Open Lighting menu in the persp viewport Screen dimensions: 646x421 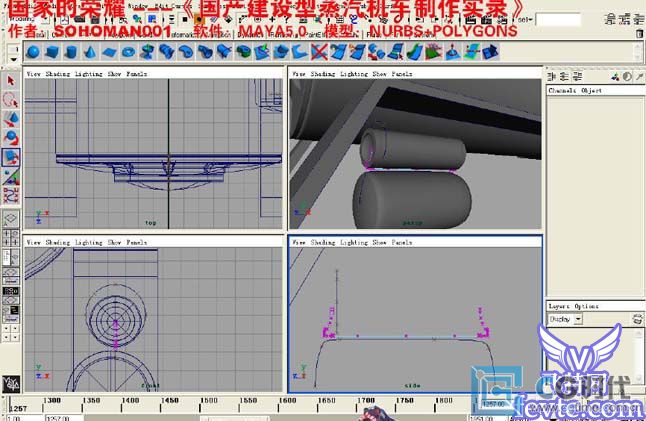point(354,74)
